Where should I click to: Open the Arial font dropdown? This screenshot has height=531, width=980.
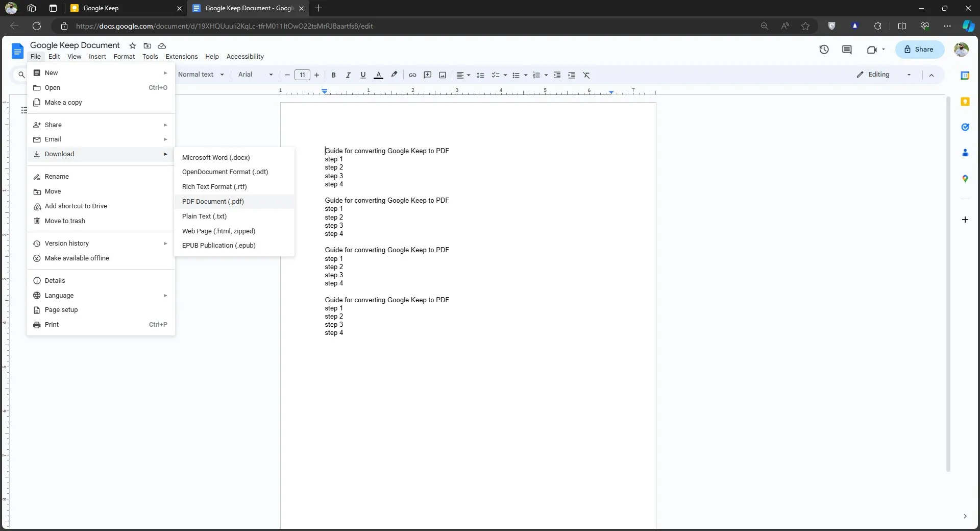(x=255, y=75)
